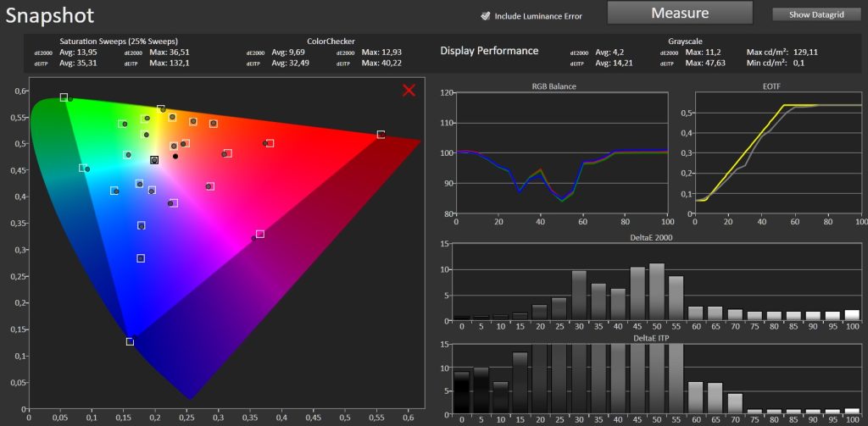
Task: Select the white point target square on chart
Action: (x=154, y=160)
